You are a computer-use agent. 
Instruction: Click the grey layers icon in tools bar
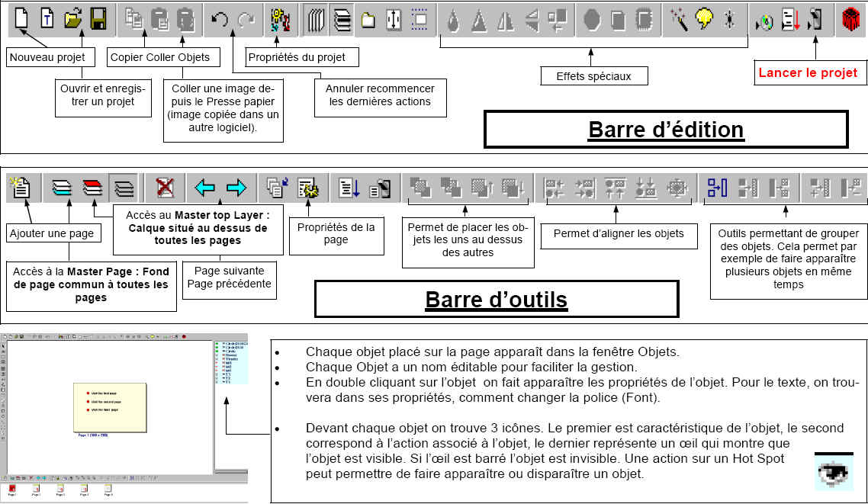click(124, 188)
